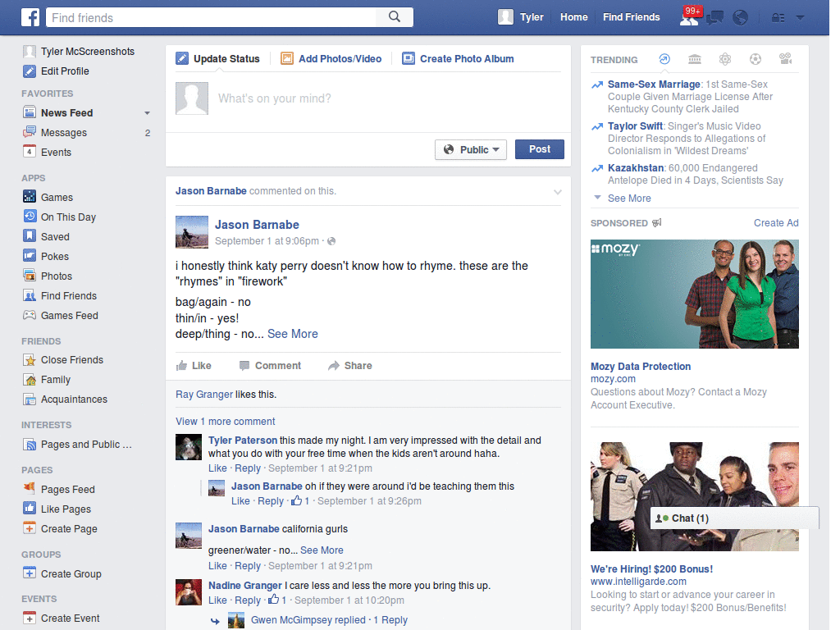Click the Games icon in Apps sidebar
Image resolution: width=840 pixels, height=630 pixels.
tap(30, 197)
